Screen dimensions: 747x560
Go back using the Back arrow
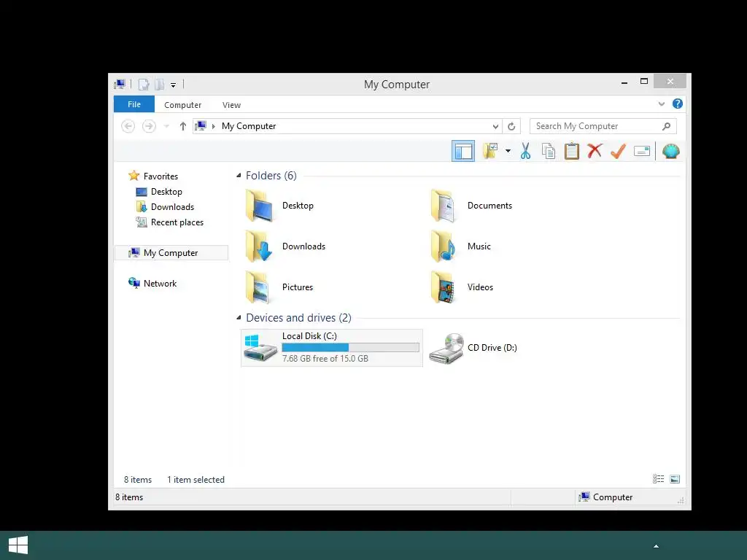coord(128,126)
